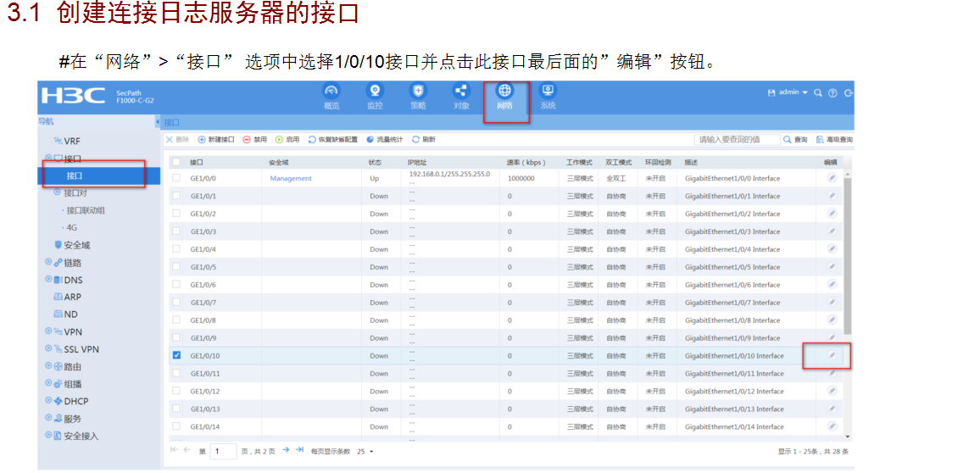Screen dimensions: 980x473
Task: Switch to the 网络 network tab
Action: click(505, 96)
